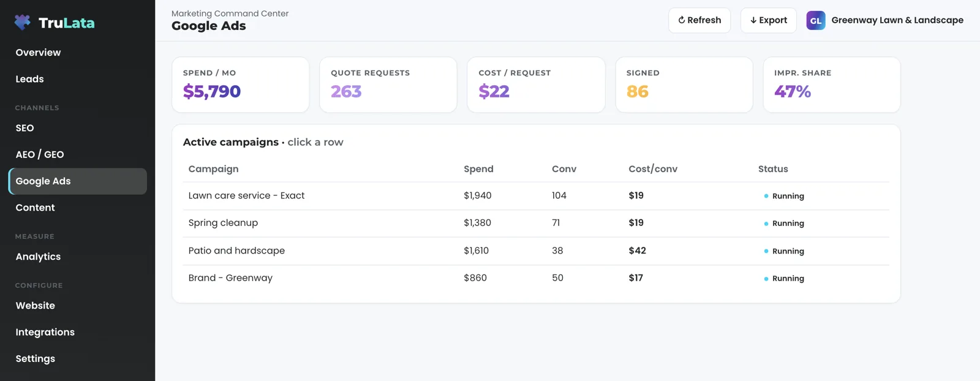The image size is (980, 381).
Task: Click the Cost / Request $22 card
Action: (x=536, y=85)
